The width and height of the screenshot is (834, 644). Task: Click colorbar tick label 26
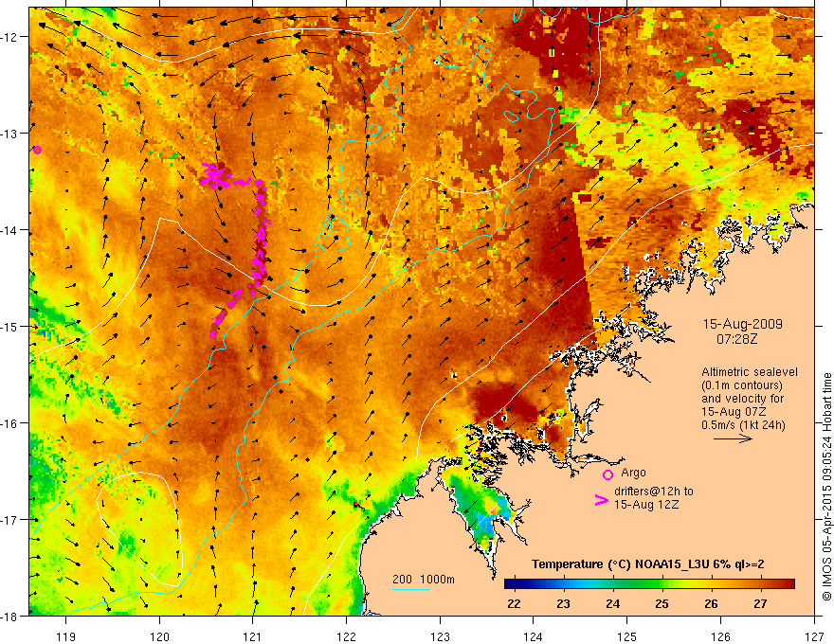(x=711, y=603)
